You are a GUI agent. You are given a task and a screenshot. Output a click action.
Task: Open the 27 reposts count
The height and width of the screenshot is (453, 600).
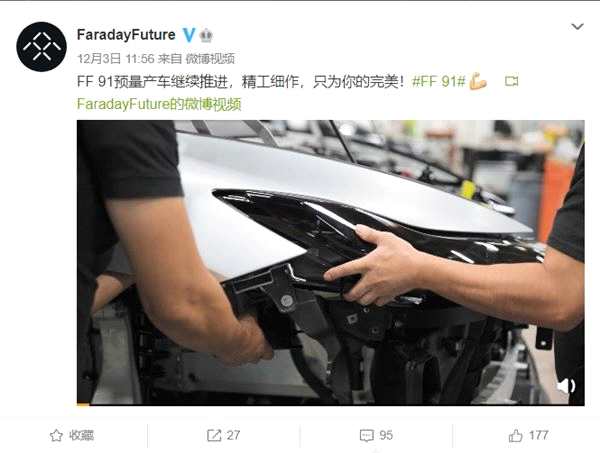(233, 435)
